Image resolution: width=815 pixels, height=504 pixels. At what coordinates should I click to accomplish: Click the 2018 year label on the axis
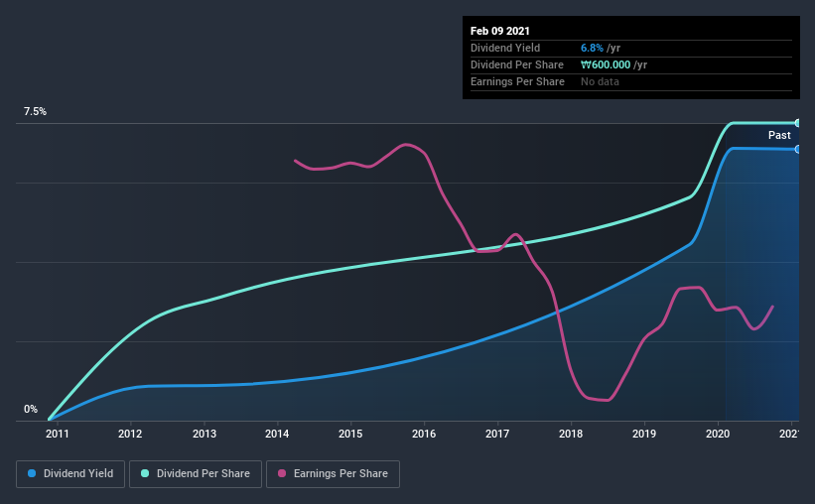click(571, 434)
